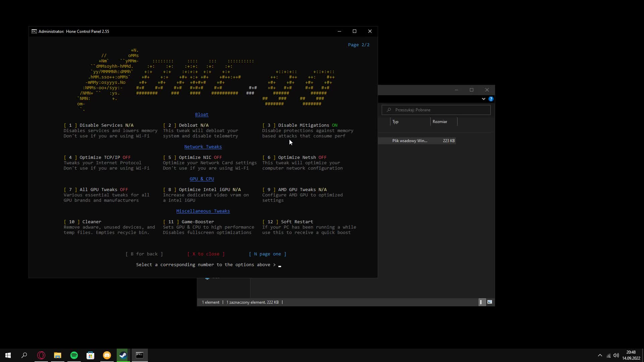The height and width of the screenshot is (362, 644).
Task: Launch Spotify from the taskbar
Action: point(74,355)
